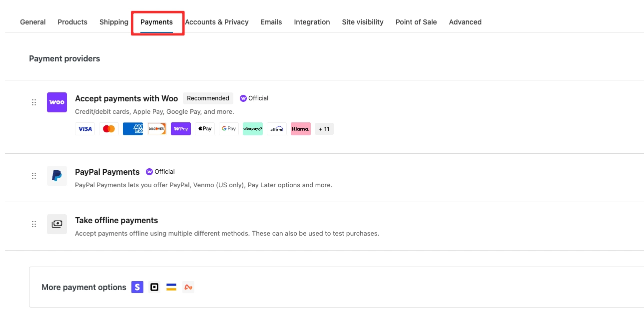
Task: Switch to the Shipping tab
Action: pos(113,22)
